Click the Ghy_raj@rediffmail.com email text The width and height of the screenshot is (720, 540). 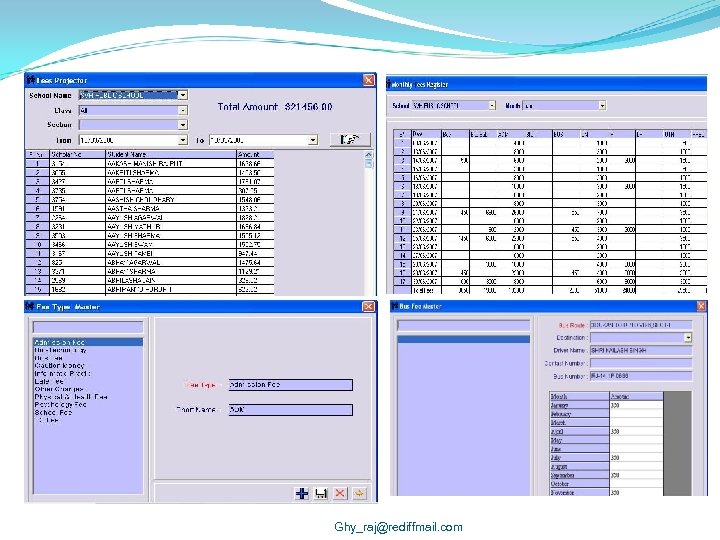tap(399, 527)
